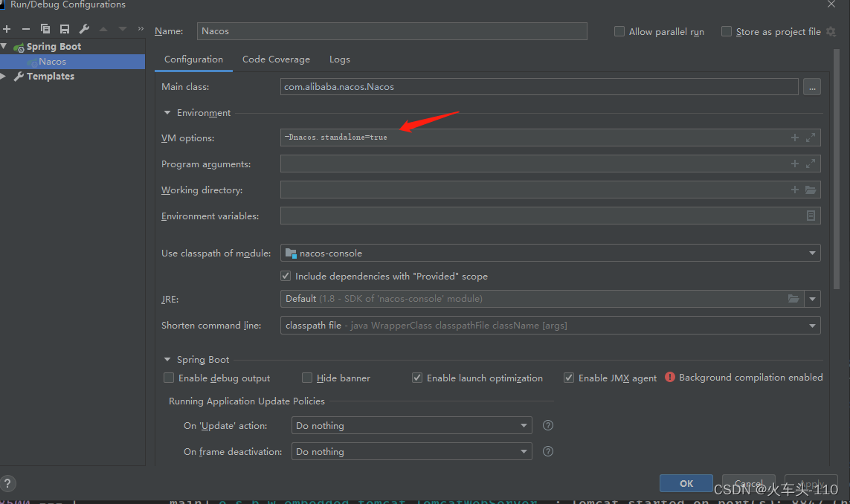The height and width of the screenshot is (504, 850).
Task: Edit Environment variables list icon
Action: (x=811, y=216)
